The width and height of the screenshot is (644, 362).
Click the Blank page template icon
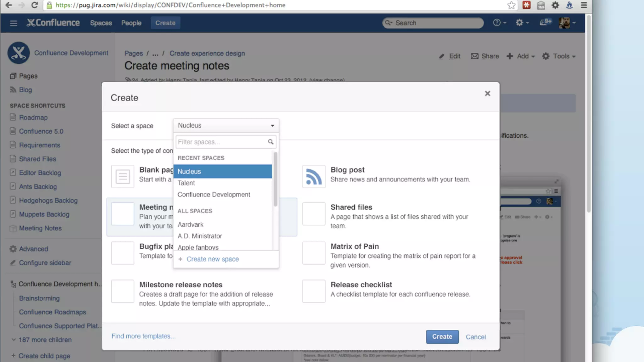pos(123,177)
